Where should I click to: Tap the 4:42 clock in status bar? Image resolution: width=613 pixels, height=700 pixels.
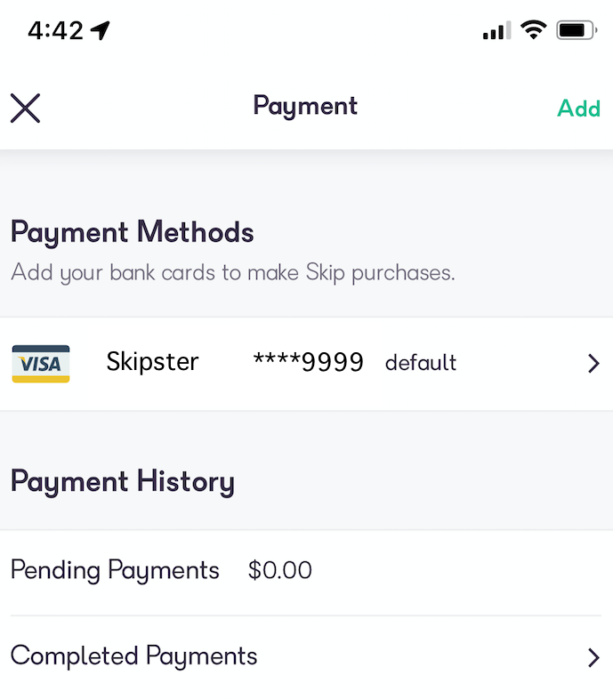click(55, 31)
